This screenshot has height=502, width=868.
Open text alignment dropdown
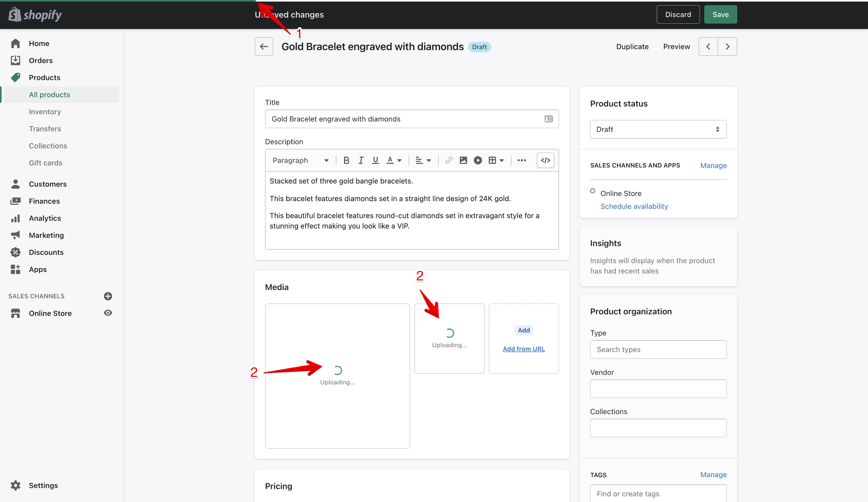coord(423,160)
